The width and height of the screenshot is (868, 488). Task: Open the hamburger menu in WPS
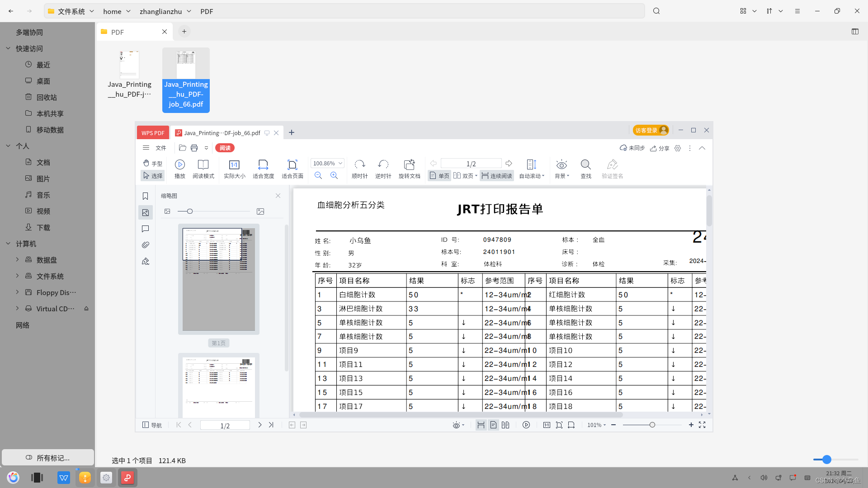[146, 148]
